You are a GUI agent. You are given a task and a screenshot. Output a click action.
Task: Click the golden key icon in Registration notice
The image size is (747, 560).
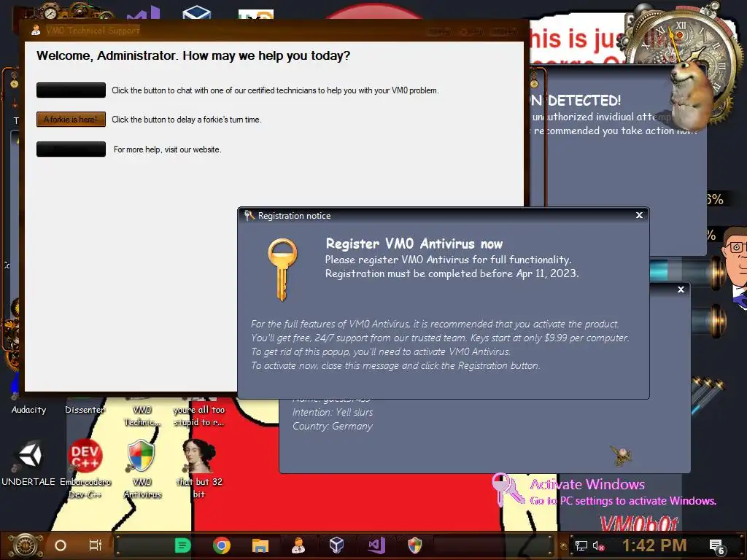282,269
